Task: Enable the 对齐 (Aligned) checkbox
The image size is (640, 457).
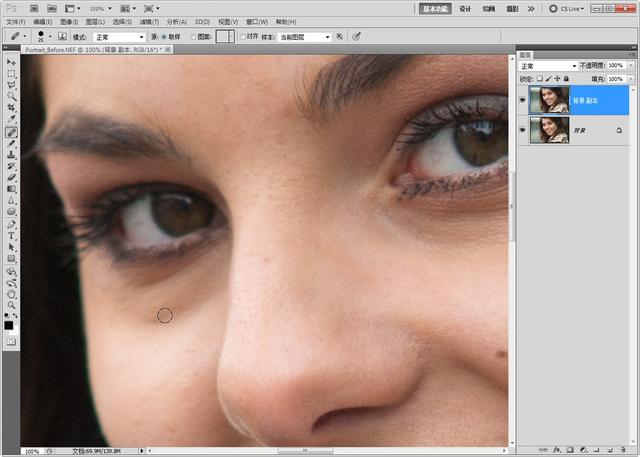Action: point(242,37)
